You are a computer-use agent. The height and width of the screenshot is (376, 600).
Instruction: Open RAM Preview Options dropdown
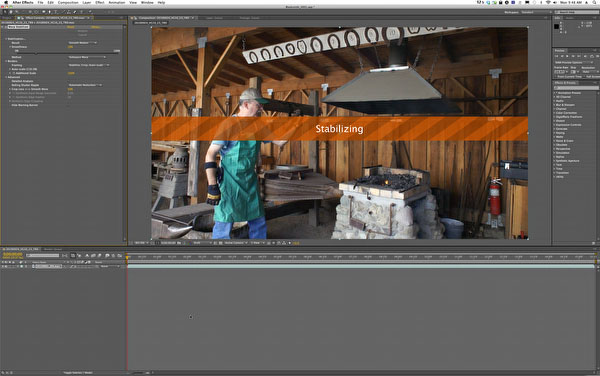click(574, 62)
